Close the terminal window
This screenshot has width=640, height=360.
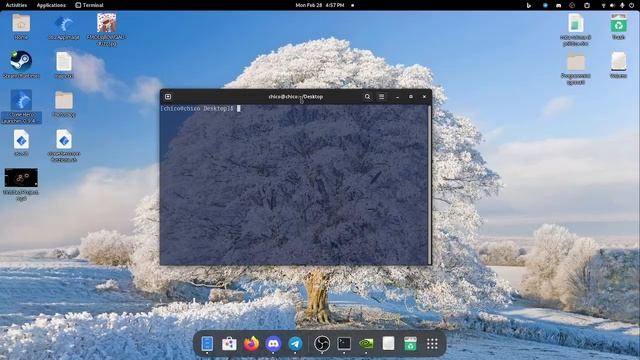point(424,97)
